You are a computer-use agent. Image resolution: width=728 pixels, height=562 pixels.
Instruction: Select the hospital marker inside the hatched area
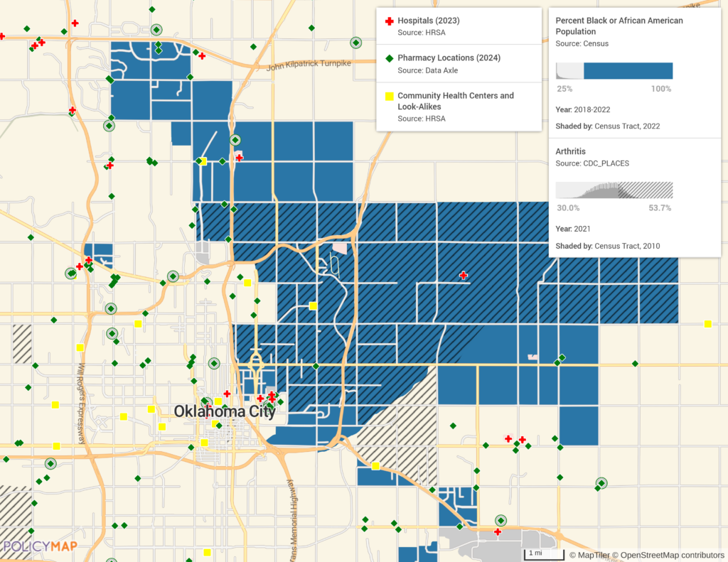click(x=464, y=275)
